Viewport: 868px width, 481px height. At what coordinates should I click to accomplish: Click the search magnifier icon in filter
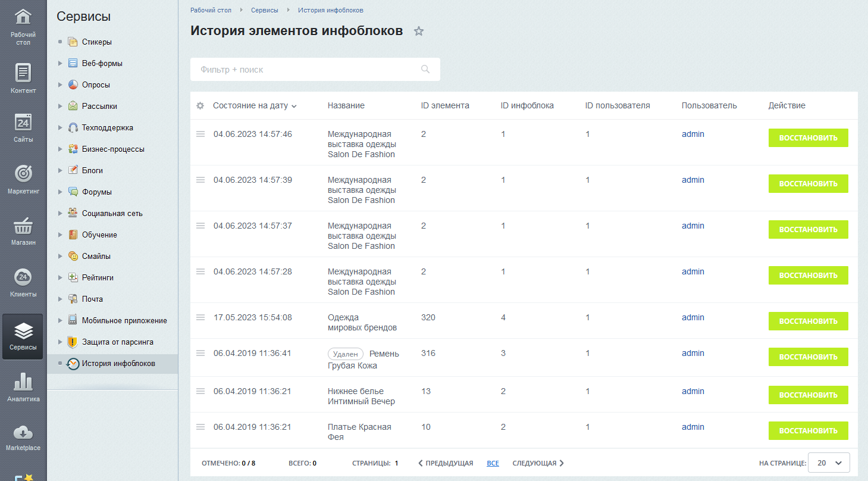[x=425, y=69]
